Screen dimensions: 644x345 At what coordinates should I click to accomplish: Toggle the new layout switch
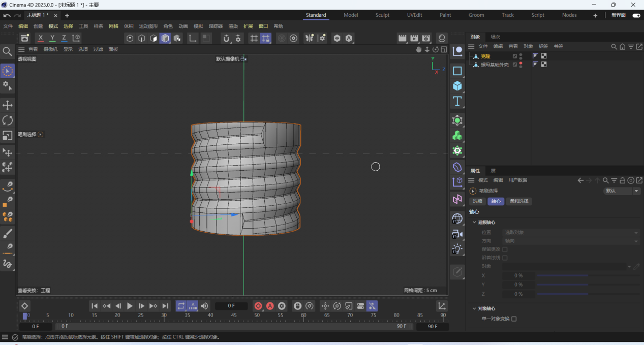(636, 15)
